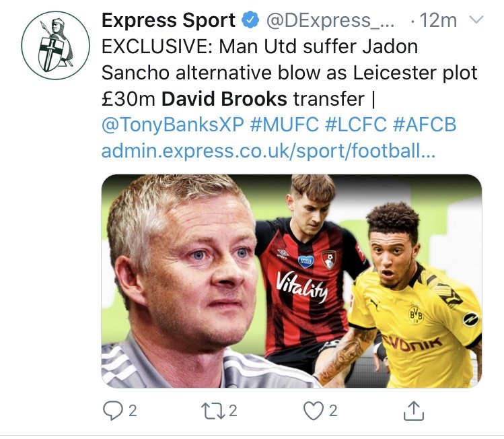The height and width of the screenshot is (439, 504).
Task: Open the Express Sport crusader avatar
Action: pos(56,45)
